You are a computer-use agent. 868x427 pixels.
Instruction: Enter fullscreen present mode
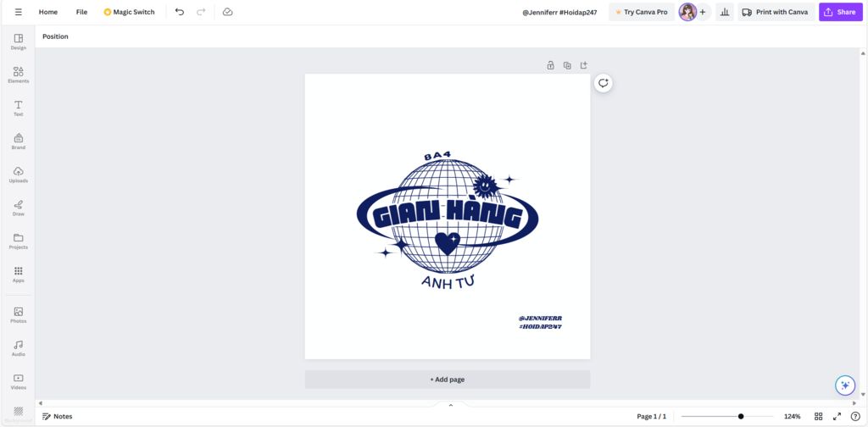point(837,417)
